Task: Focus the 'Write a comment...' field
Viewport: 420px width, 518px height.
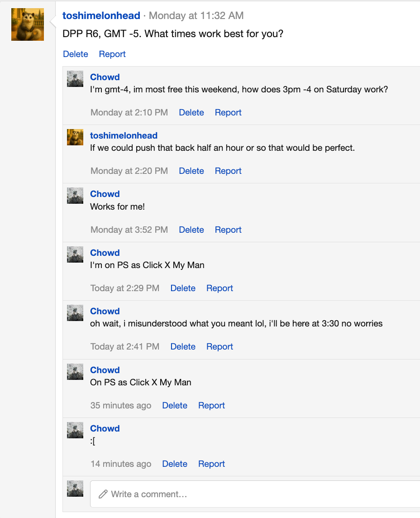Action: 255,494
